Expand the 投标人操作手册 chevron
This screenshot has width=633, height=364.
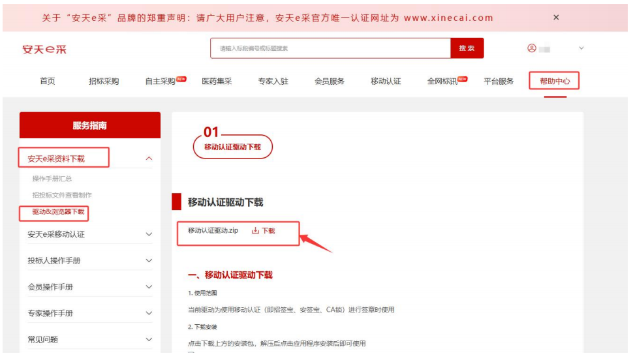[149, 261]
